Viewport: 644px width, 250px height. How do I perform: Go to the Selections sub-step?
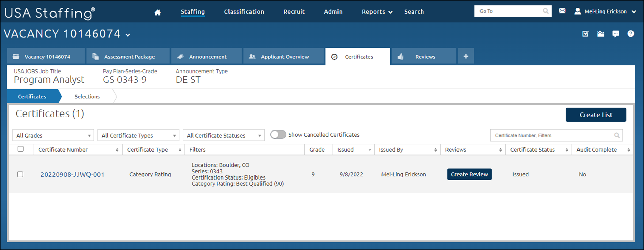pos(87,97)
